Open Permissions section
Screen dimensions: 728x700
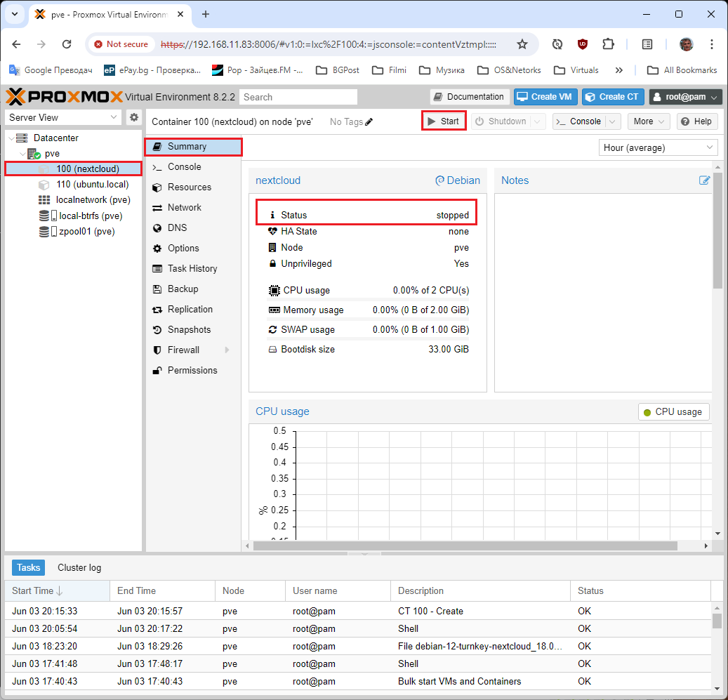coord(193,371)
